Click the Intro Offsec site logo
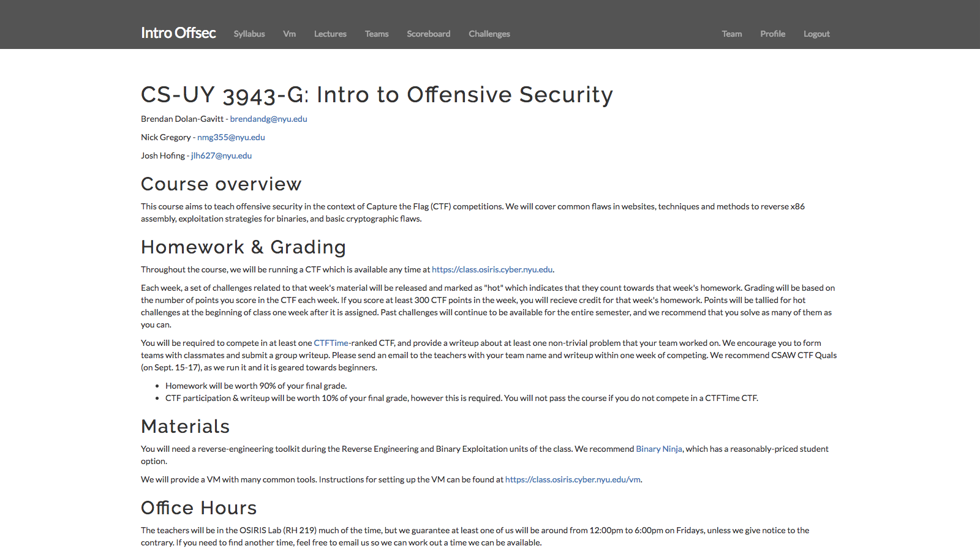The height and width of the screenshot is (551, 980). [178, 33]
